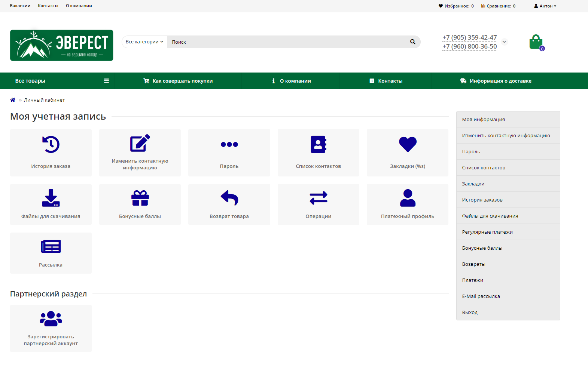Click the 'Вакансии' link at top
Viewport: 588px width, 366px height.
[20, 6]
